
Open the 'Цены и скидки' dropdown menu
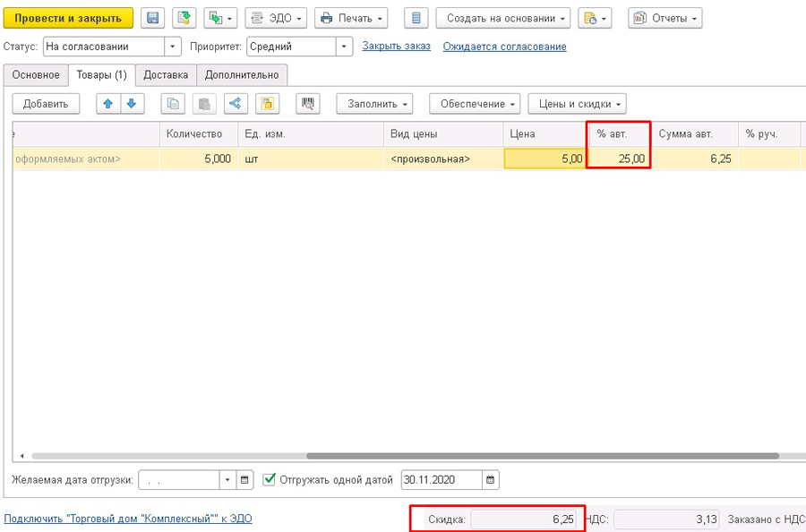click(x=577, y=104)
